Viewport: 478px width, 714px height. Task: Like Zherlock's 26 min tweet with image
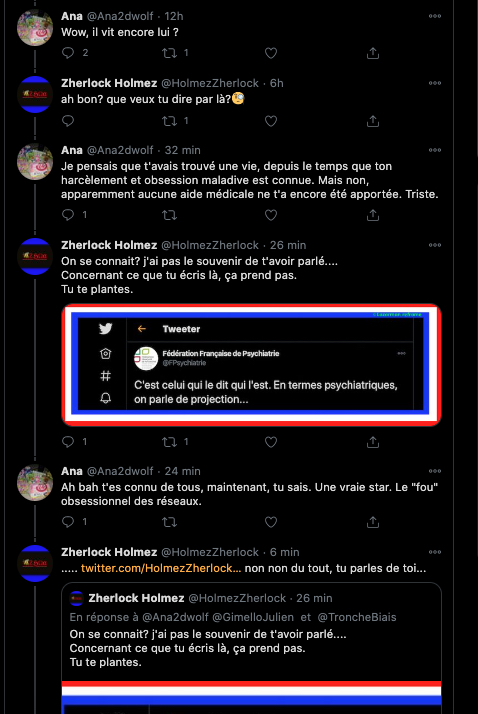click(x=271, y=441)
